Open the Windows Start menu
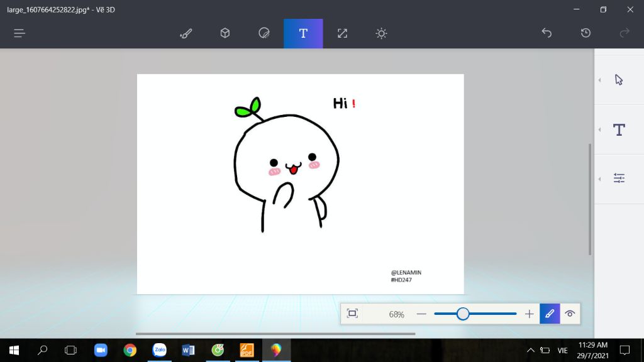644x362 pixels. coord(14,350)
